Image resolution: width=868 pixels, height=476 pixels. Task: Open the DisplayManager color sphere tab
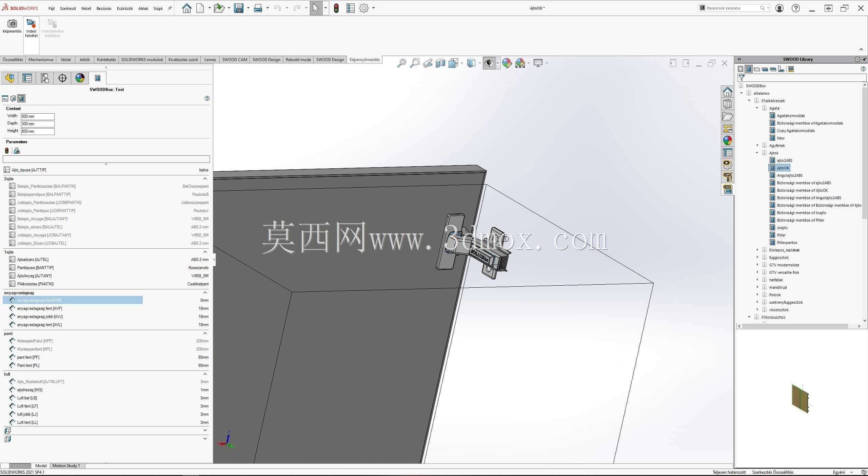(x=80, y=78)
